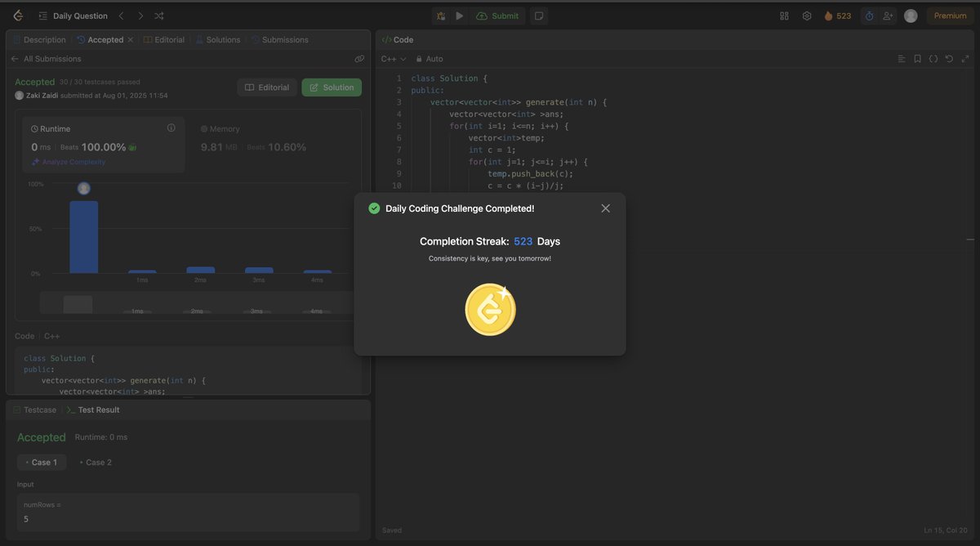980x546 pixels.
Task: Click the Runtime info circle icon
Action: (x=171, y=128)
